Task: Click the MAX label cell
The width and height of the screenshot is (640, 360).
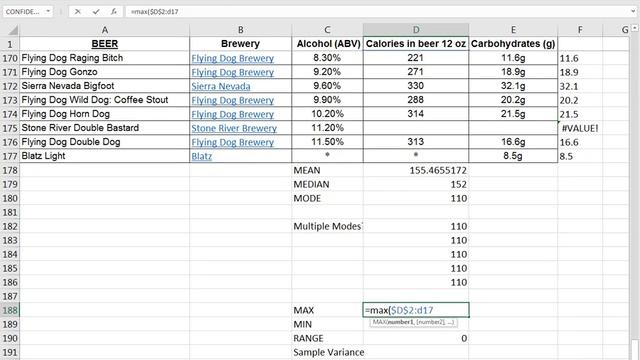Action: 327,310
